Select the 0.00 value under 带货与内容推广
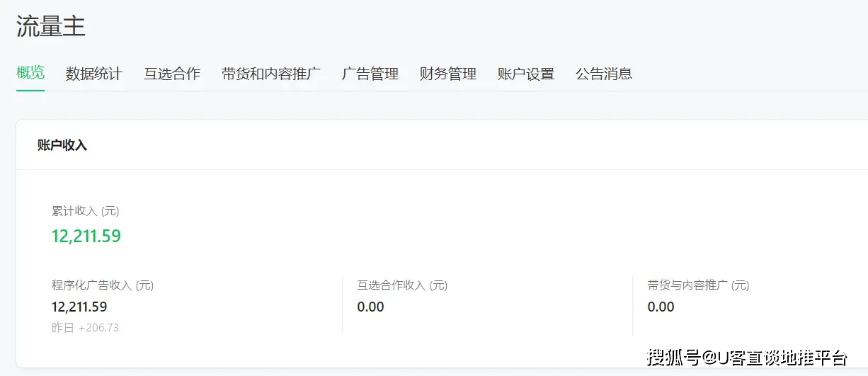 [661, 307]
